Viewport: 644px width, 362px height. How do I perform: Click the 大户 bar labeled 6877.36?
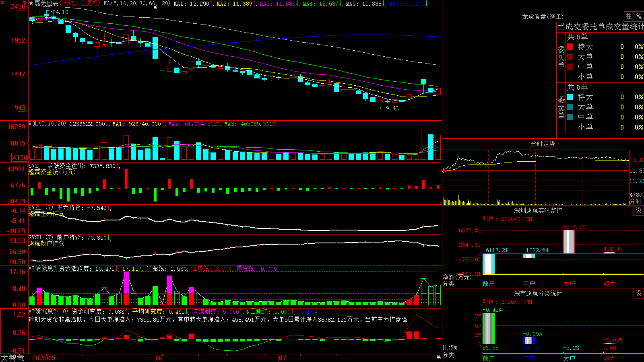569,242
